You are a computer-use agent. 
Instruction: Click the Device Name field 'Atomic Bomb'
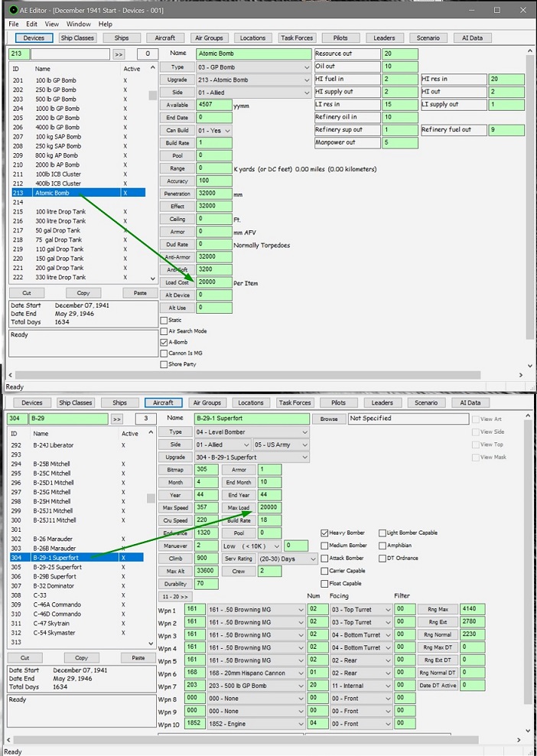pyautogui.click(x=254, y=54)
